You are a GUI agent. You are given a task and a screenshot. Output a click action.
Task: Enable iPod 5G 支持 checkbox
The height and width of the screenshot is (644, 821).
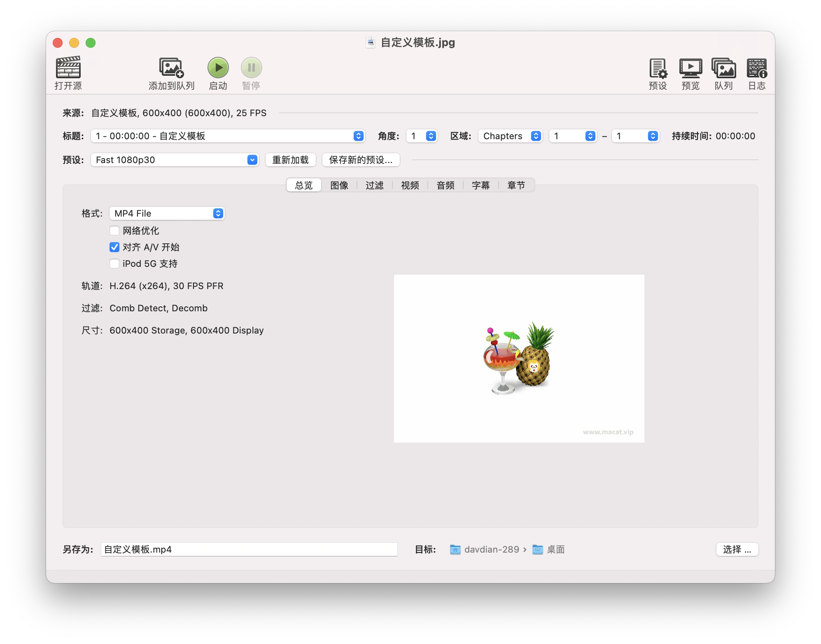(114, 264)
